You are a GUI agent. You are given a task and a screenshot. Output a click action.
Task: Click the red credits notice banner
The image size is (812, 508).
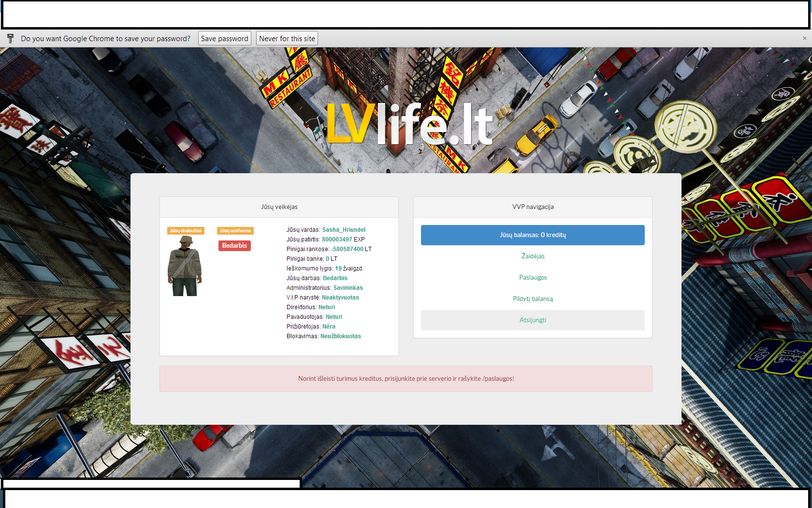pos(406,379)
